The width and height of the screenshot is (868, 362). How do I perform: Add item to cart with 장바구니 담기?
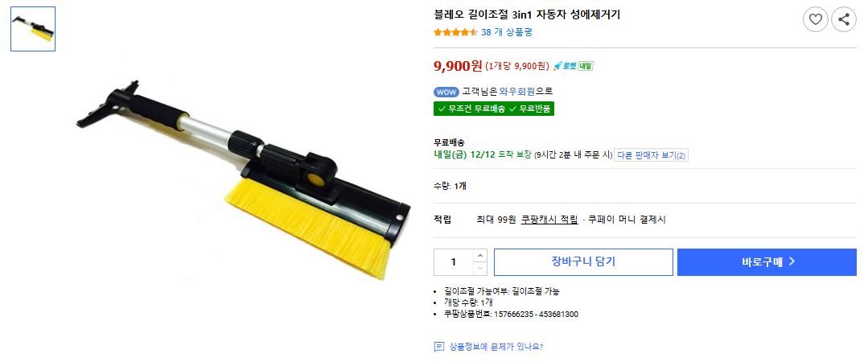[583, 262]
